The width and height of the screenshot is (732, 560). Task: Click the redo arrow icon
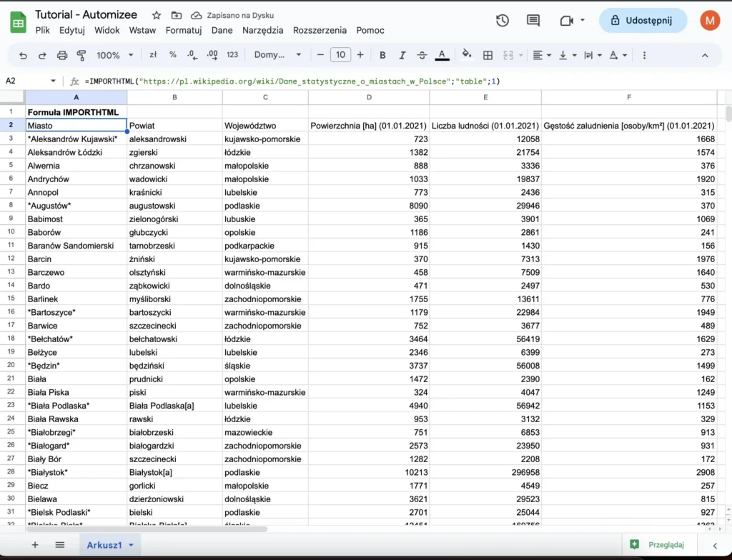pyautogui.click(x=42, y=56)
